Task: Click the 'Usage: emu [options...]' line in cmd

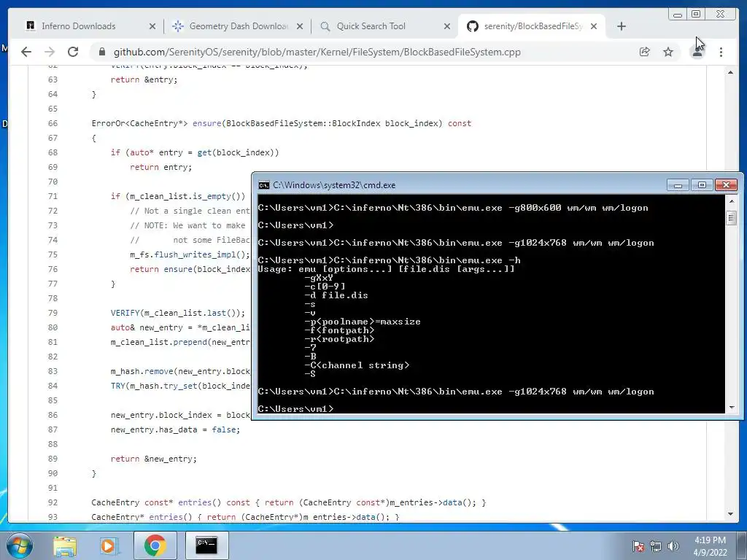Action: (x=386, y=269)
